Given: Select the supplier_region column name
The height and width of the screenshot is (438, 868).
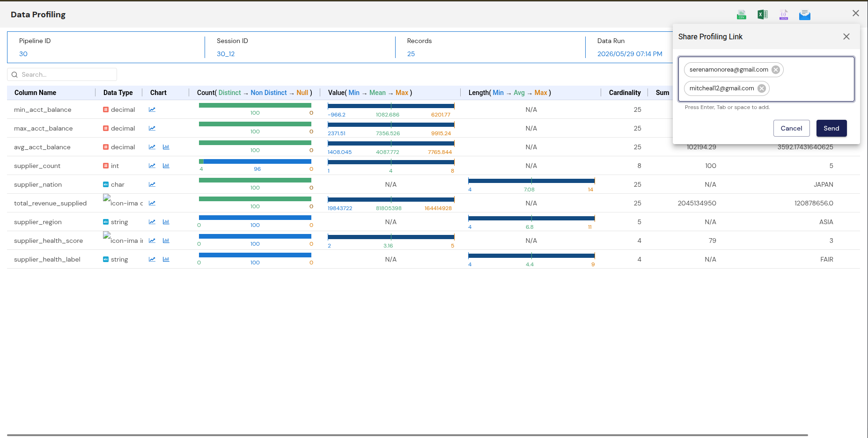Looking at the screenshot, I should (38, 222).
